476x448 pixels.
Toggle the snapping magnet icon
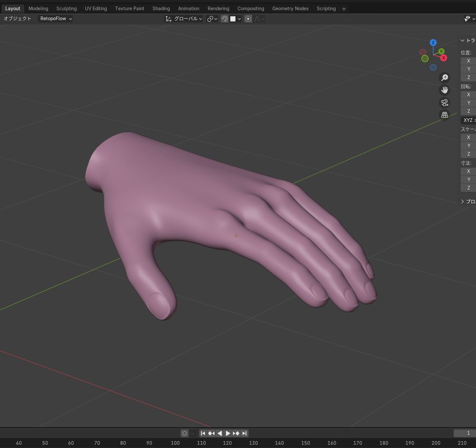(x=224, y=19)
